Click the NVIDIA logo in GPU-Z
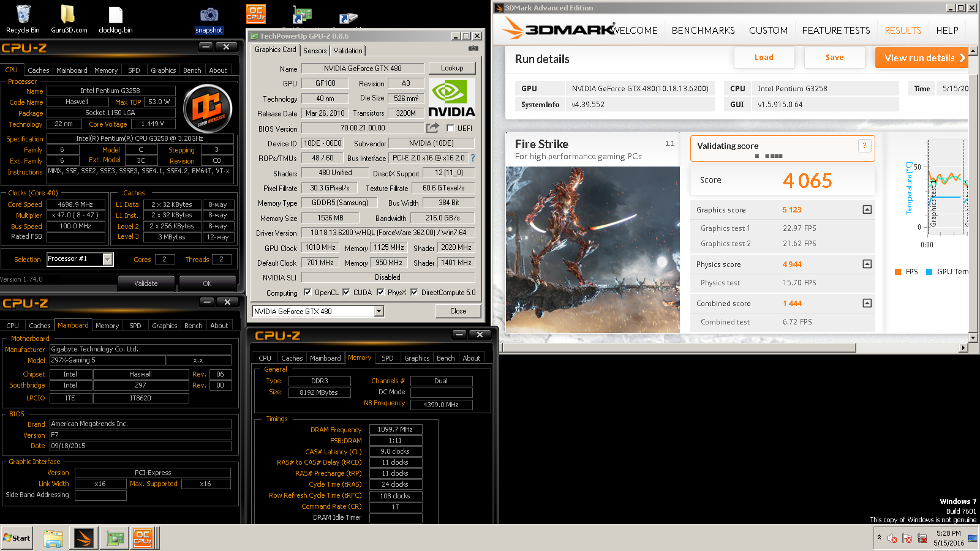980x551 pixels. (452, 98)
